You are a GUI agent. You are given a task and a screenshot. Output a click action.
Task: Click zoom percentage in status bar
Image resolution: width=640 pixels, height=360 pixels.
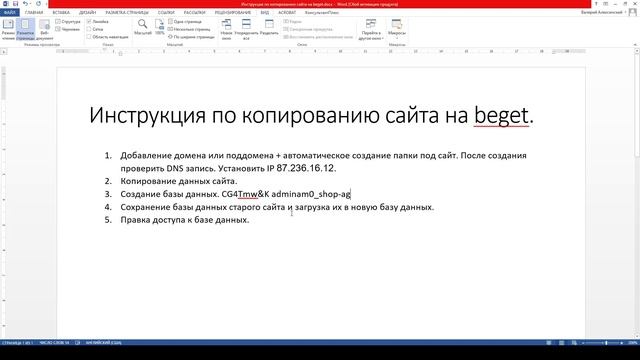632,343
